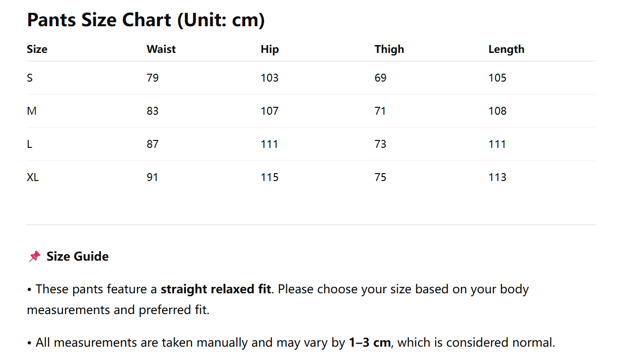
Task: Click thigh value 73 for size L
Action: tap(380, 144)
